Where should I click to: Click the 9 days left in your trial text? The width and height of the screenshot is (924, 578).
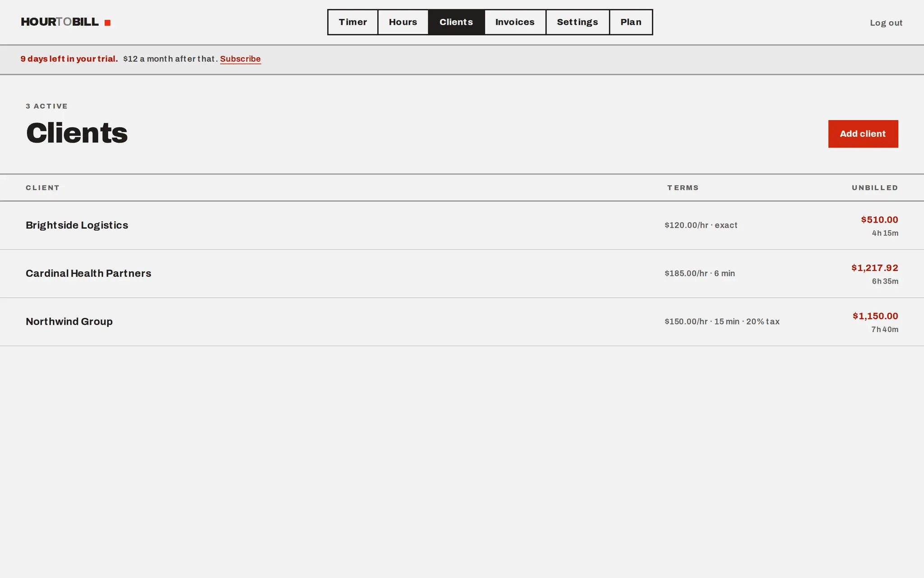pos(69,59)
